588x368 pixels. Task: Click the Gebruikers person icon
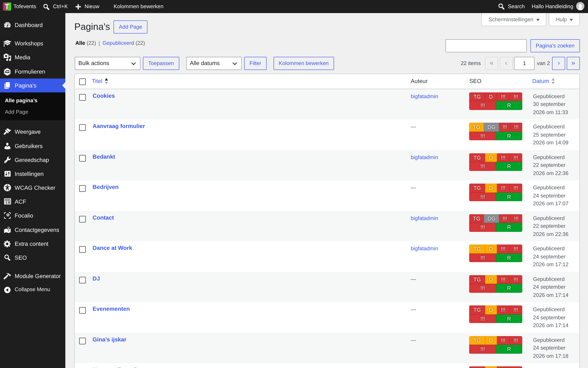[x=8, y=146]
